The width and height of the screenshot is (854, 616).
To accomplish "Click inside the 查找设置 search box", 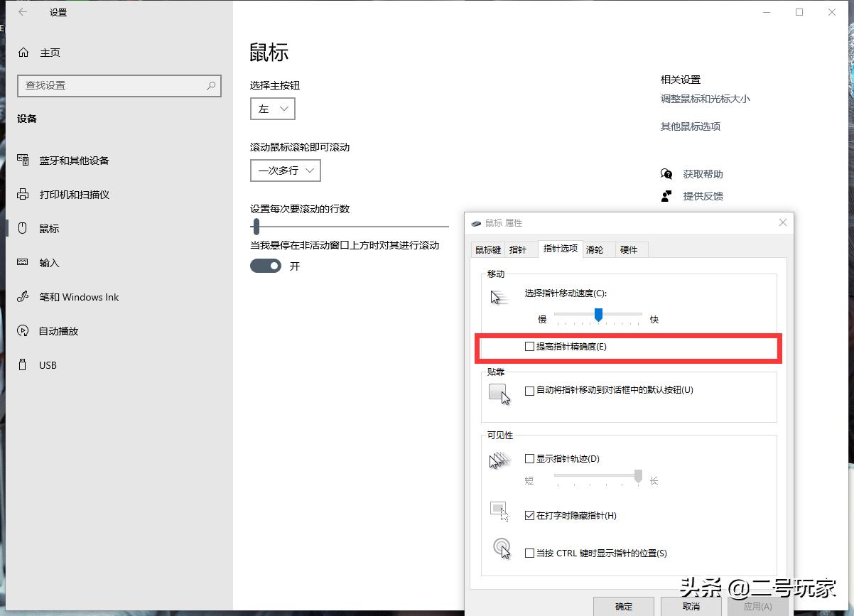I will tap(119, 86).
